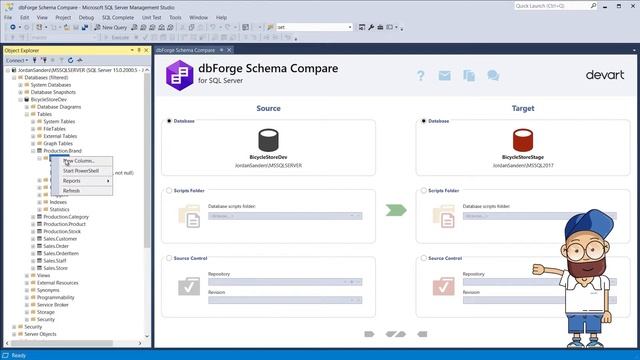This screenshot has width=640, height=360.
Task: Click the BicycleStoreDev source database icon
Action: coord(268,140)
